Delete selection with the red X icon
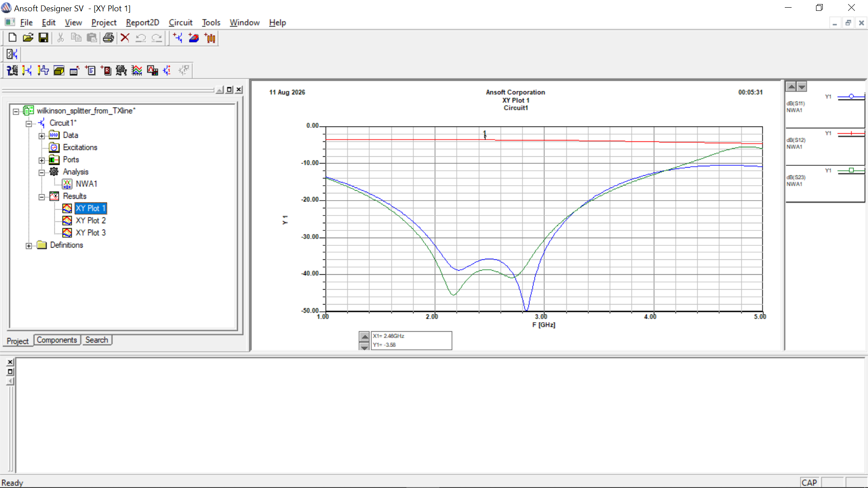Viewport: 868px width, 488px height. [x=125, y=38]
